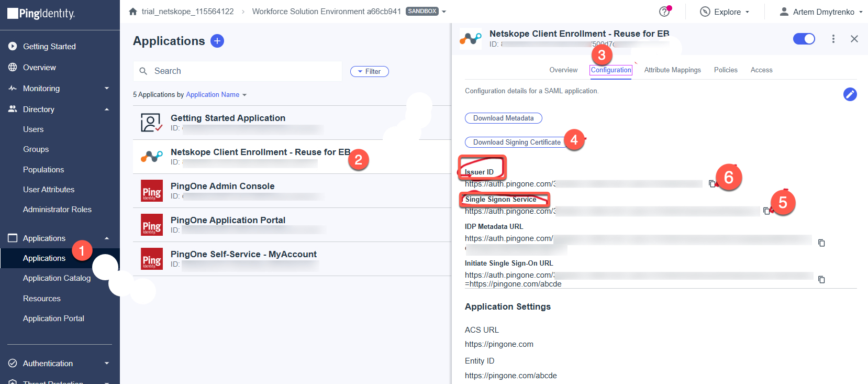
Task: Open the Artem Dmytrenko account dropdown
Action: 861,12
